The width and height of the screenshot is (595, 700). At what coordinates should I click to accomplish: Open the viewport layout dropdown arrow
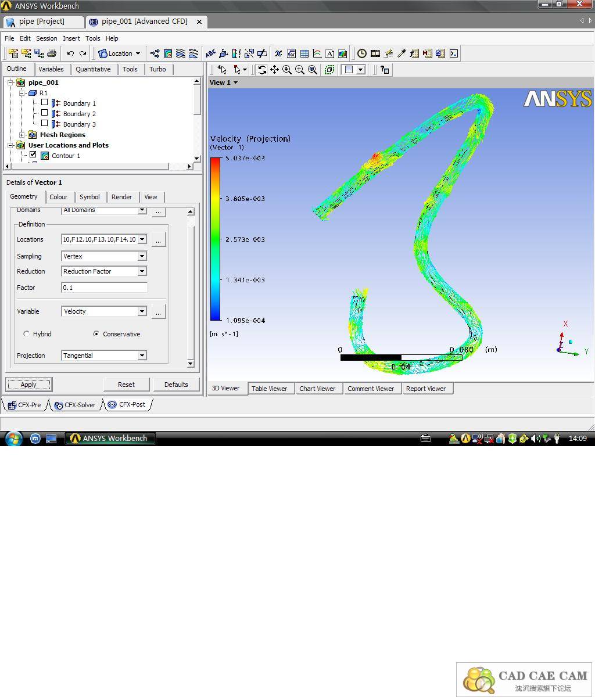click(x=360, y=70)
